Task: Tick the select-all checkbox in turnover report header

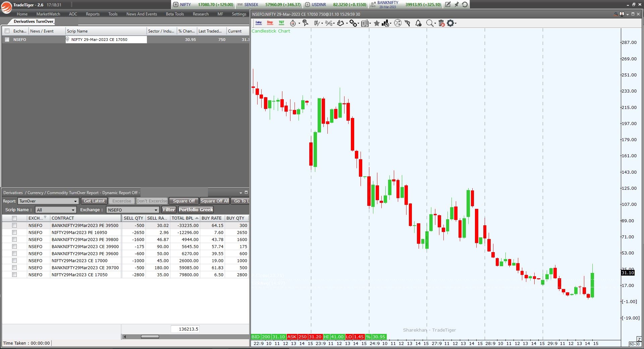Action: [x=14, y=218]
